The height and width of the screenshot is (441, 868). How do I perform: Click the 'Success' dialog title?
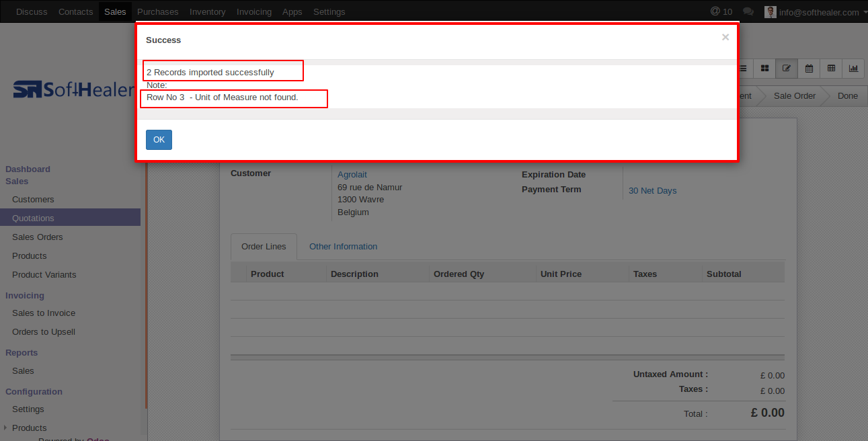click(x=163, y=40)
